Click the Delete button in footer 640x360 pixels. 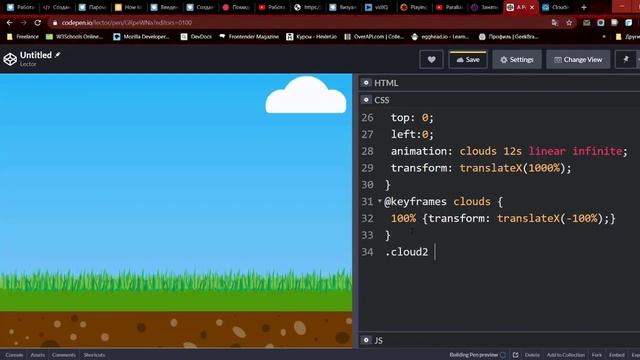[x=532, y=355]
